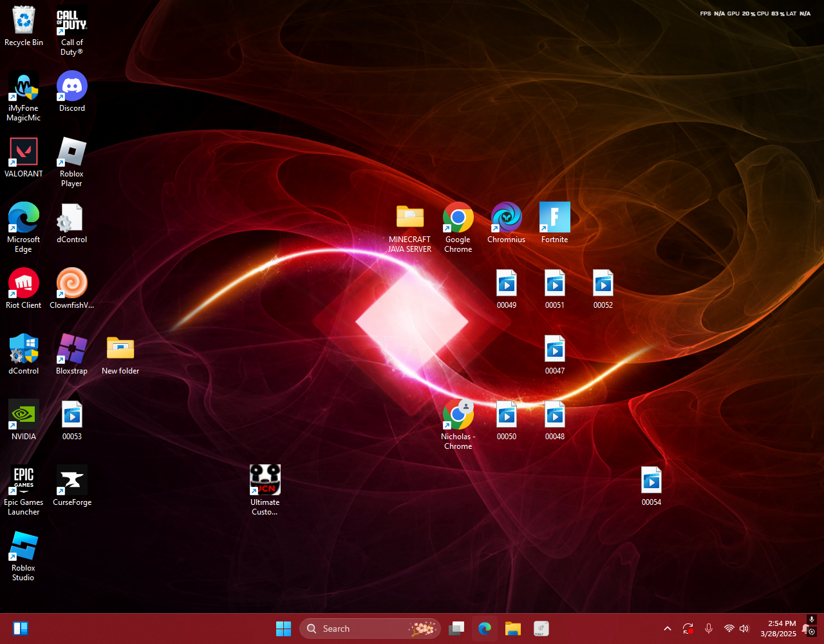Click the Ultimate Custom Night shortcut

(x=265, y=481)
